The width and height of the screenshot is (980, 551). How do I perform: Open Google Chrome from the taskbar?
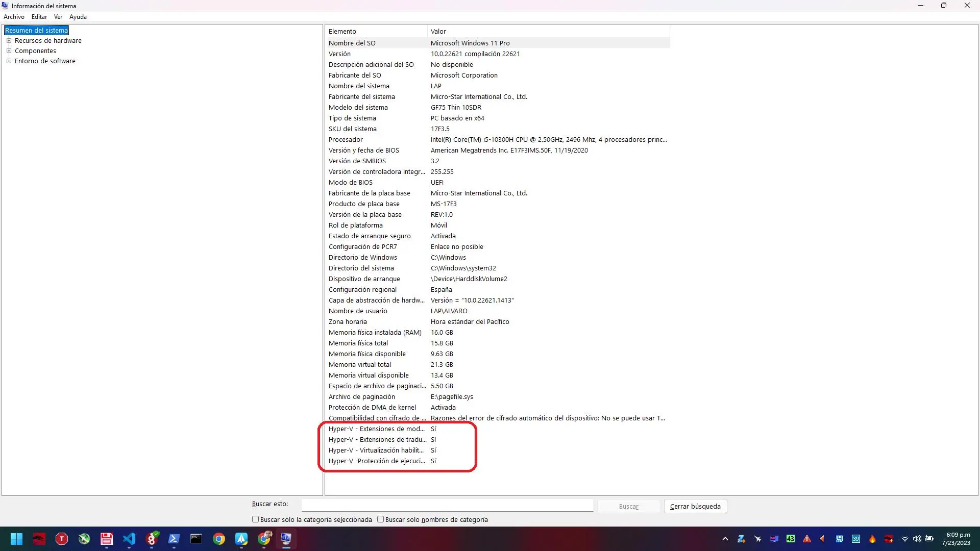tap(219, 539)
